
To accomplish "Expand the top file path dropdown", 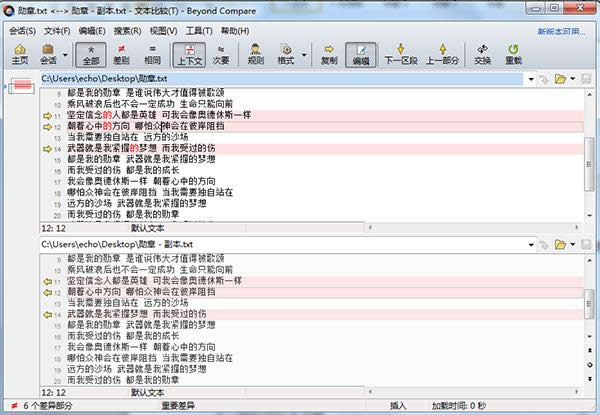I will coord(531,80).
